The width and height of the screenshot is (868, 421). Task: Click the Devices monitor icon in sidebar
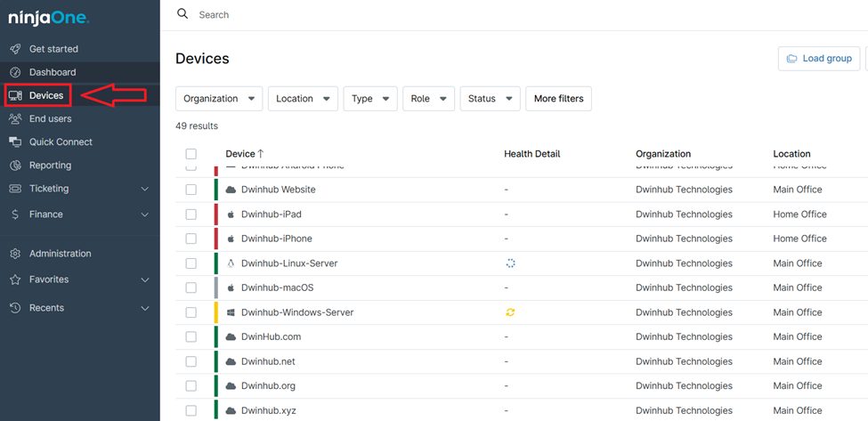15,96
